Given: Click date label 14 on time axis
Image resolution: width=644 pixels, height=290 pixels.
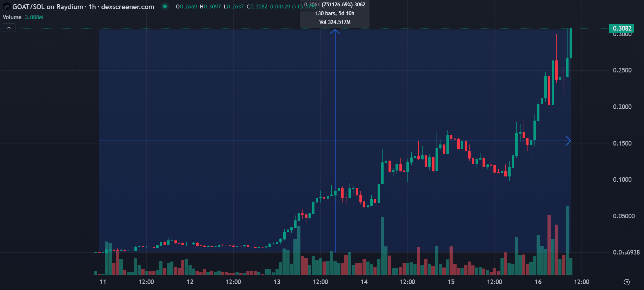Looking at the screenshot, I should pos(364,282).
